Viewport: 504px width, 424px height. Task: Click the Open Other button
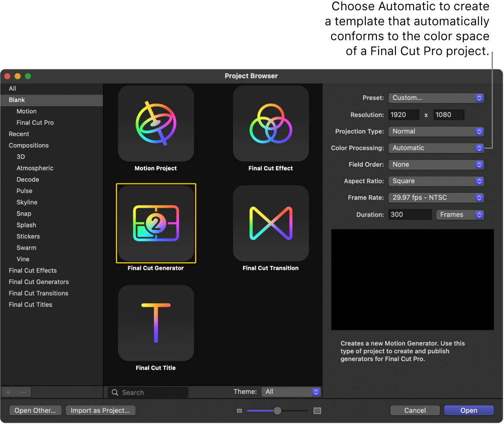point(35,410)
